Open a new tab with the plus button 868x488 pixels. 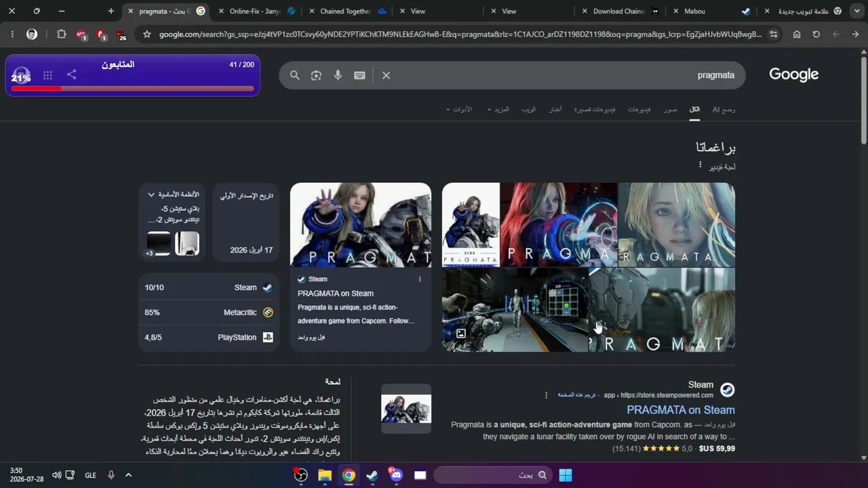(111, 11)
